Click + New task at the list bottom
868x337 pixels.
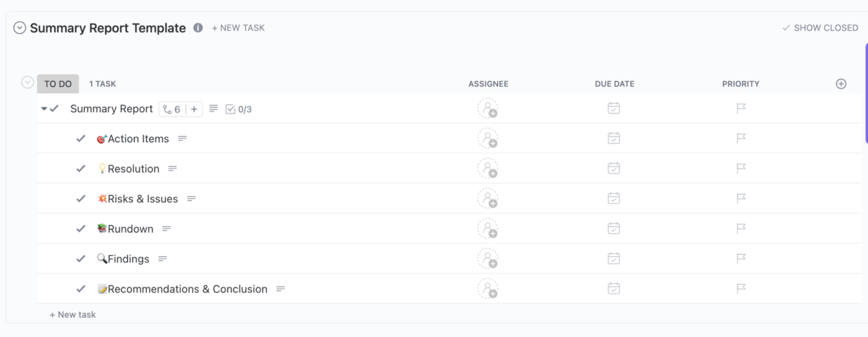[x=73, y=315]
